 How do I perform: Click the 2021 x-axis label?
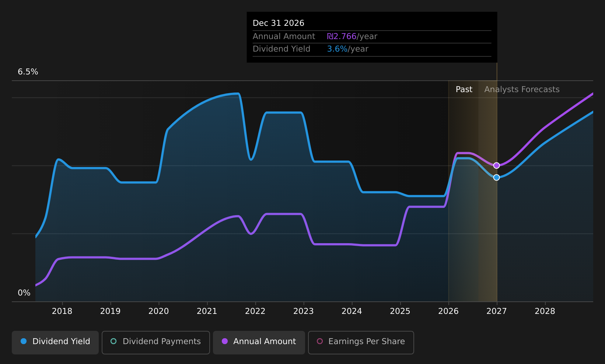(x=207, y=311)
